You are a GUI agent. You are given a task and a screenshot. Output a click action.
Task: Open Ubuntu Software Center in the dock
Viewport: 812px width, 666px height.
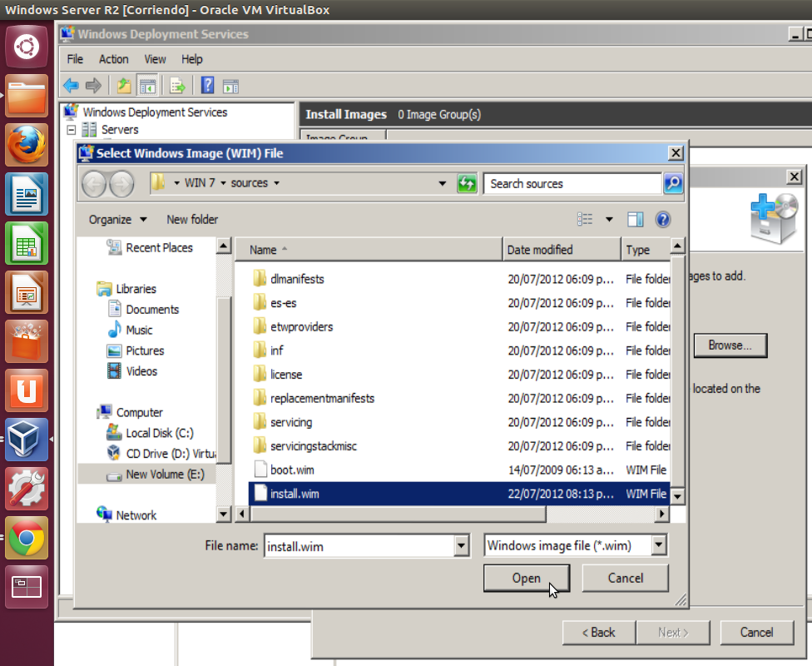(27, 341)
